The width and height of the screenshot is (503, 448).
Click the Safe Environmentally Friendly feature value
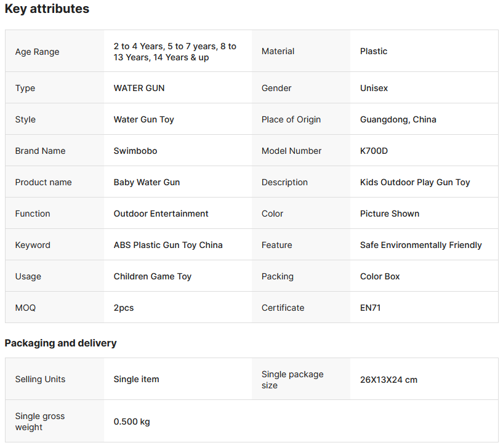click(421, 245)
